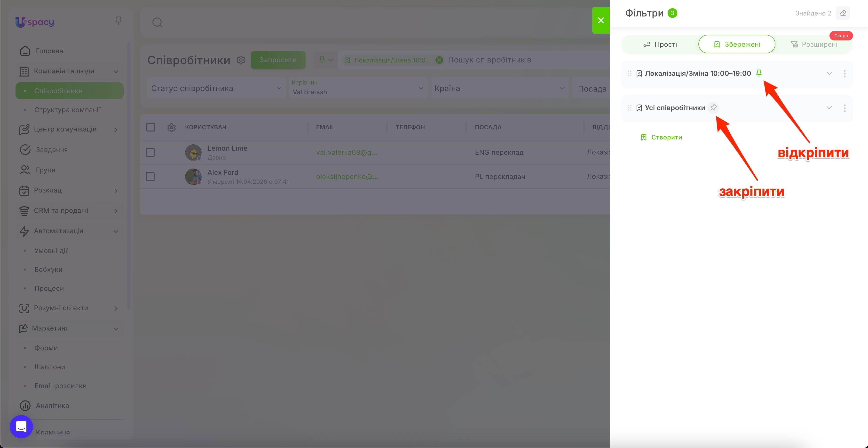This screenshot has width=868, height=448.
Task: Close the filters panel with X
Action: [x=601, y=20]
